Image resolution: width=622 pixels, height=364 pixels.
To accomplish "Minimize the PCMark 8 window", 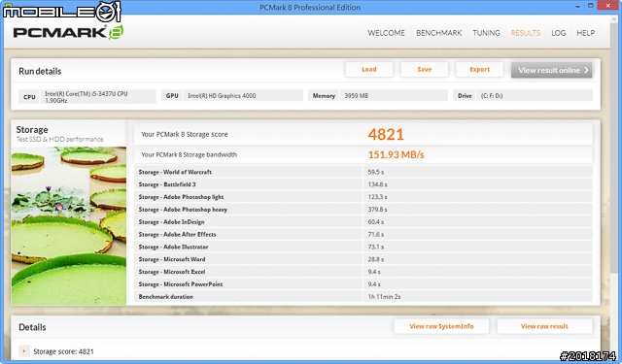I will (x=578, y=6).
